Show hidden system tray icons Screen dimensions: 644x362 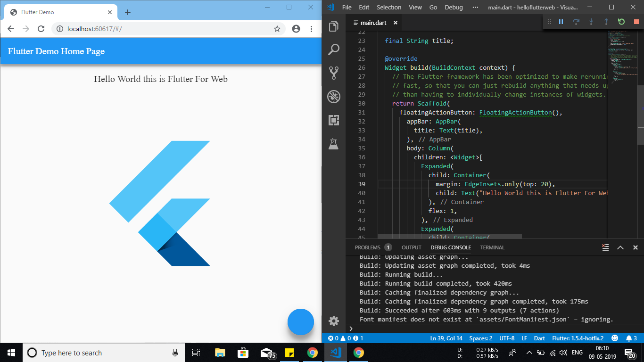point(529,353)
